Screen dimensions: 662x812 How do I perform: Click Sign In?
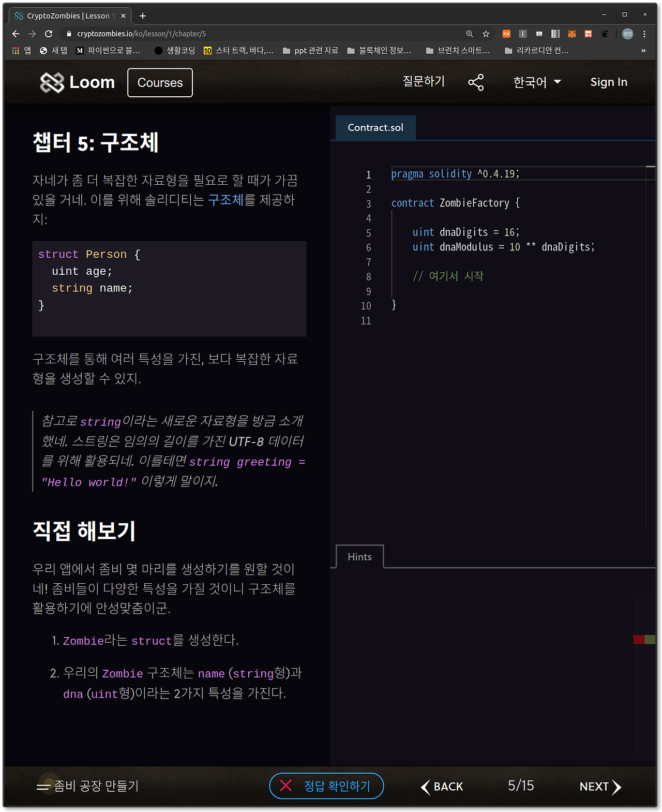click(x=609, y=82)
